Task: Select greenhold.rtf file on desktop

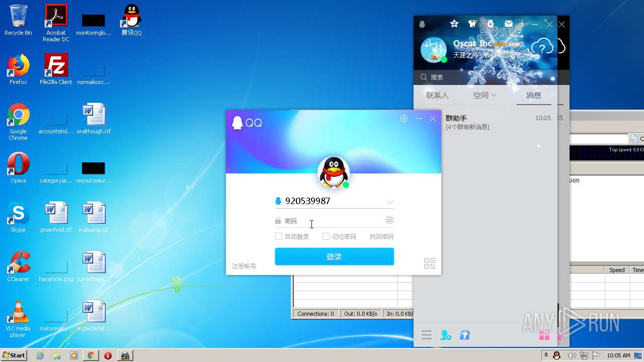Action: click(56, 217)
